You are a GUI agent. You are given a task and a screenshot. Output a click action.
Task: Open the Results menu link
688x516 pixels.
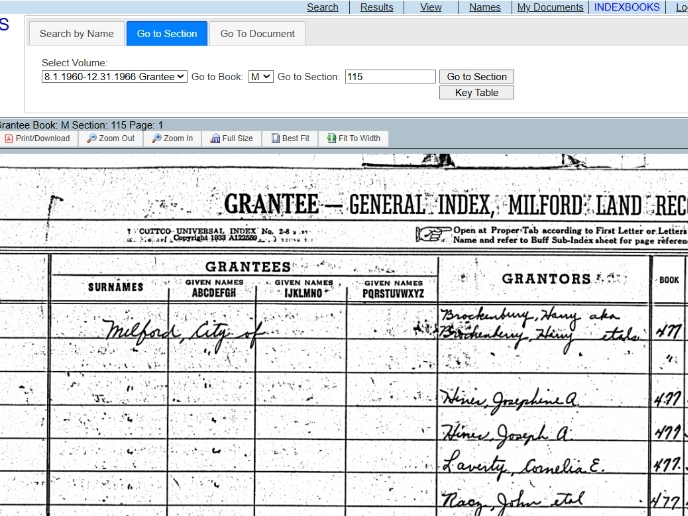[376, 7]
